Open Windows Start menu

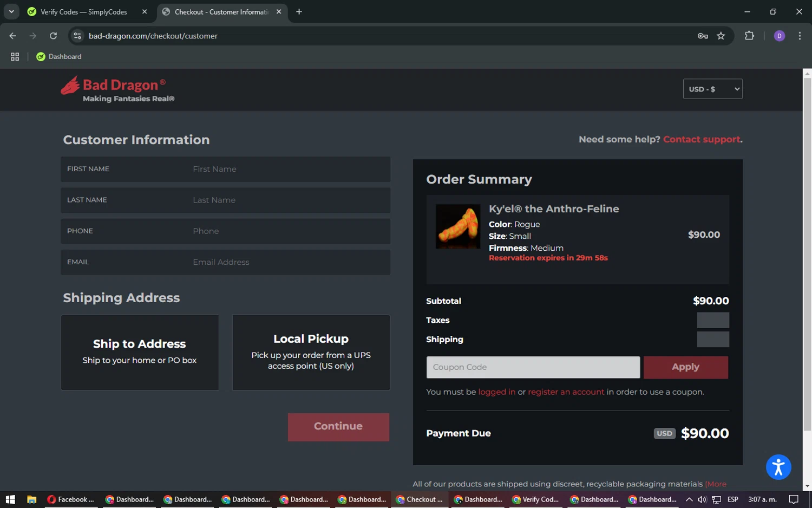pyautogui.click(x=10, y=499)
